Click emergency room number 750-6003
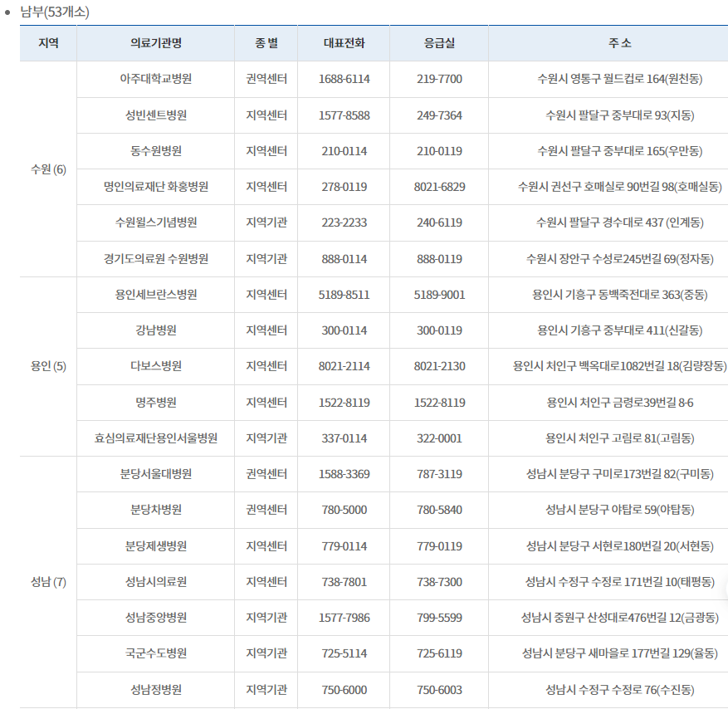This screenshot has height=709, width=728. [439, 690]
